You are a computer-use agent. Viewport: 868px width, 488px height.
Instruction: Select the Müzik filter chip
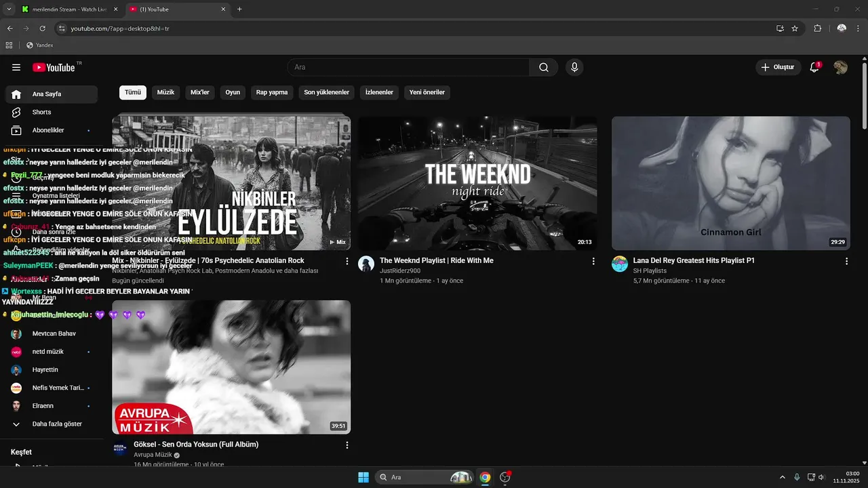(165, 92)
